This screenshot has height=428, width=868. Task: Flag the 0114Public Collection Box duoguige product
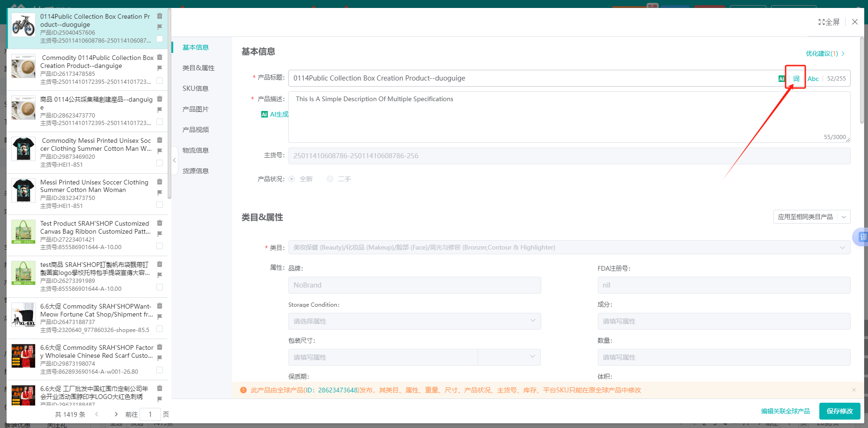[160, 27]
